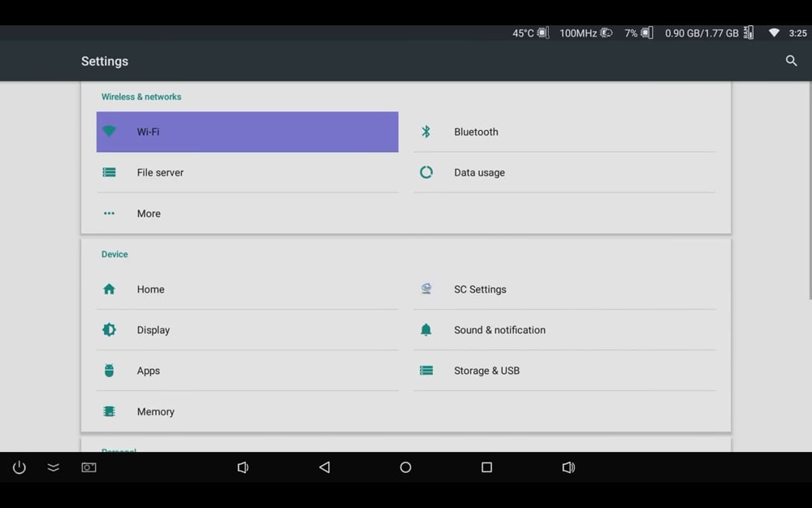Click the Apps robot icon
812x508 pixels.
pos(109,370)
